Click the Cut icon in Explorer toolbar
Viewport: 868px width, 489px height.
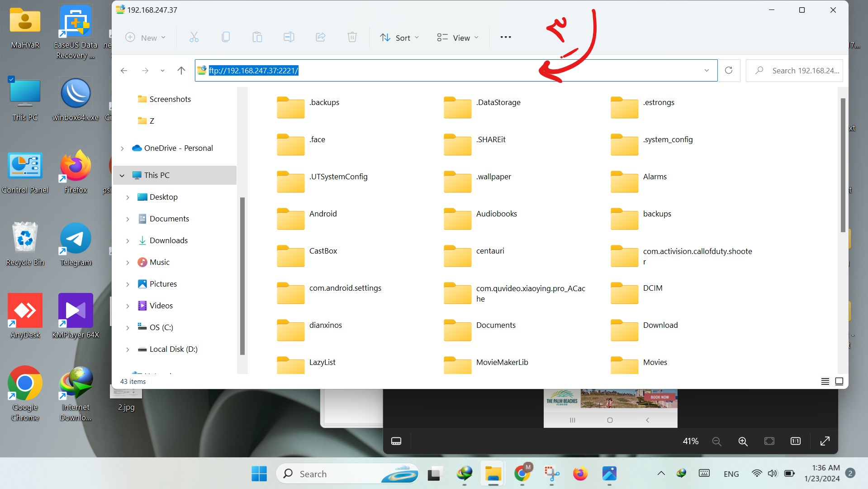[194, 37]
